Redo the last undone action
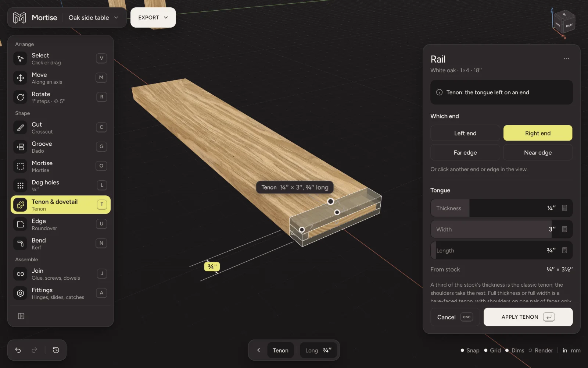 tap(35, 350)
